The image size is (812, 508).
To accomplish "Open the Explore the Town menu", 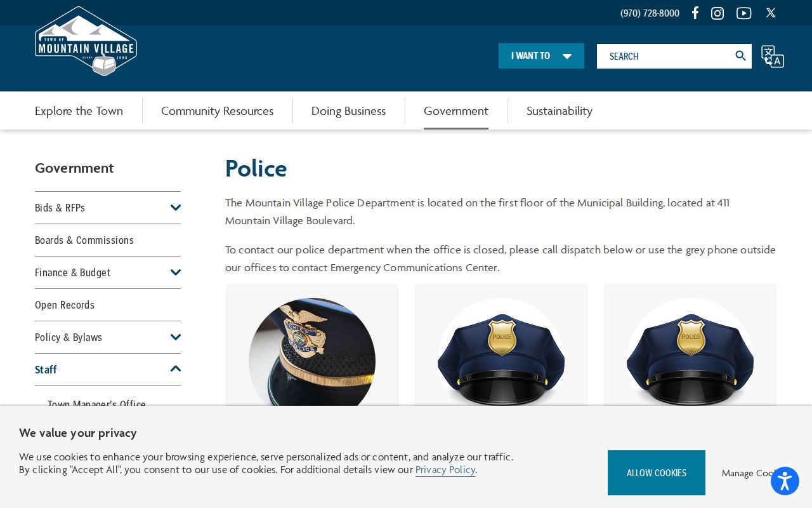I will tap(79, 110).
